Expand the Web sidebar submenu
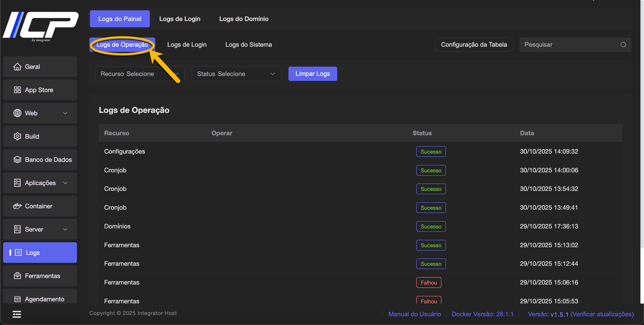 [65, 113]
